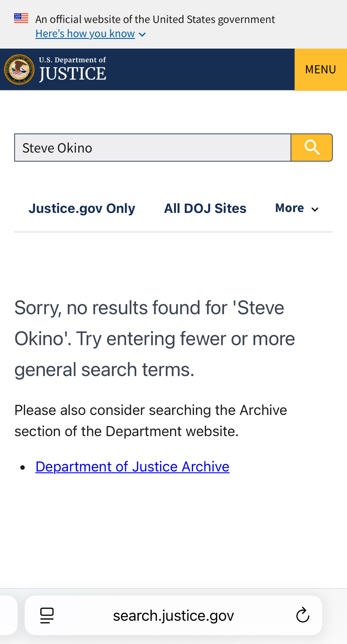Click the Department of Justice seal
Screen dimensions: 347x644
point(19,69)
